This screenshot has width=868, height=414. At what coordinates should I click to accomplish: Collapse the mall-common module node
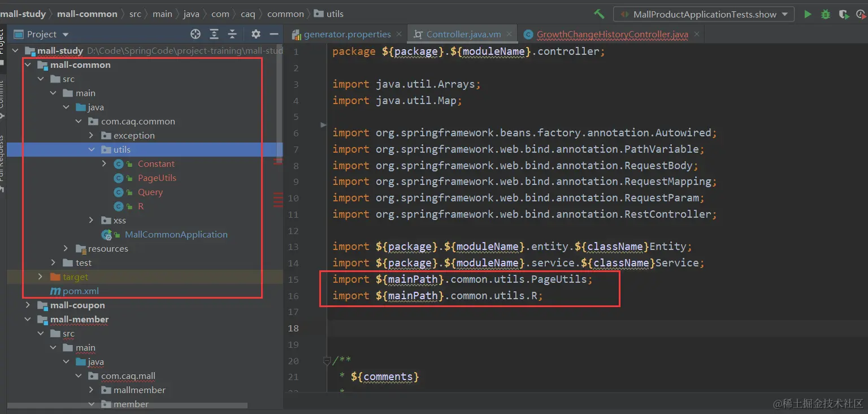(28, 65)
